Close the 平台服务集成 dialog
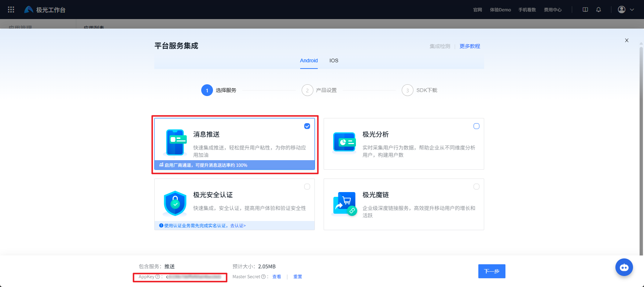Viewport: 644px width, 287px height. click(627, 40)
